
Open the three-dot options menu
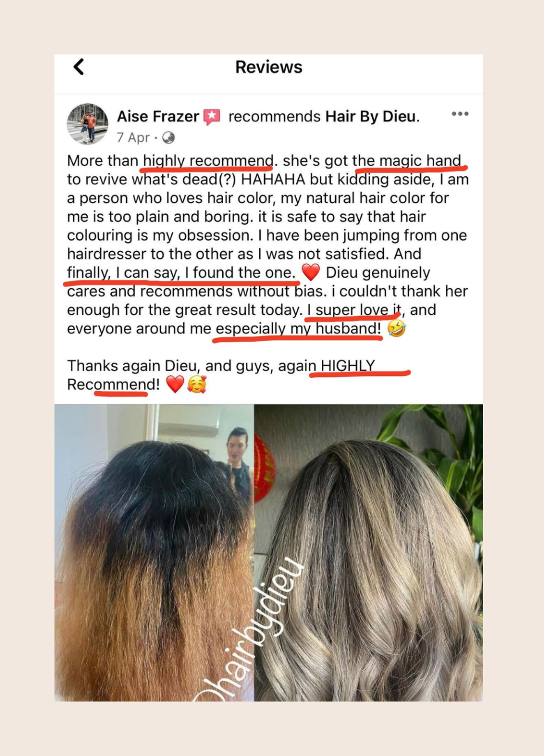[x=460, y=114]
